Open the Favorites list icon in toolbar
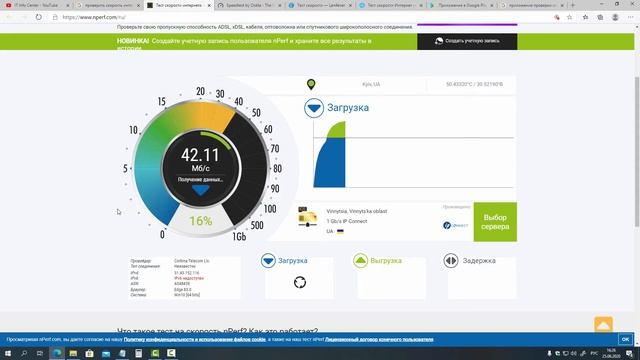 pos(585,17)
